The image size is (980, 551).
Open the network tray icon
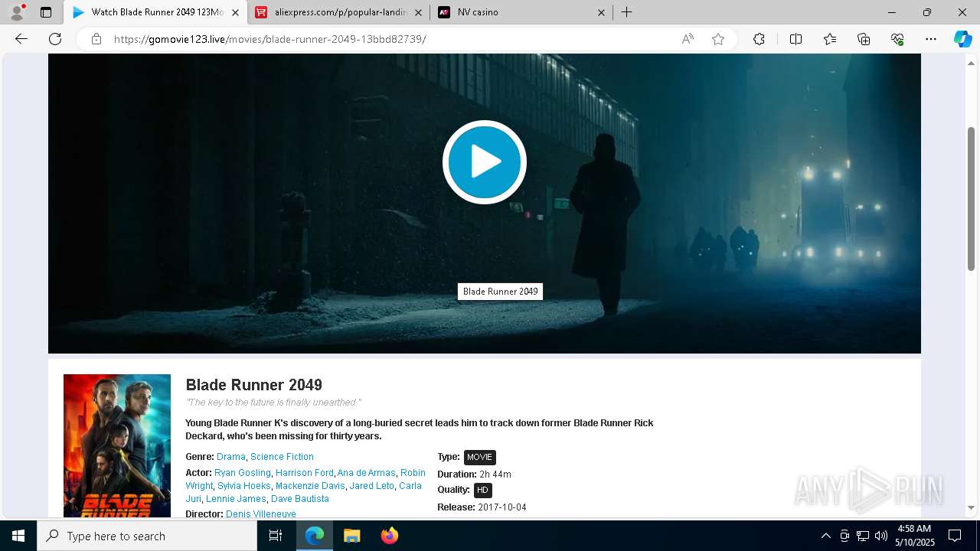click(863, 536)
